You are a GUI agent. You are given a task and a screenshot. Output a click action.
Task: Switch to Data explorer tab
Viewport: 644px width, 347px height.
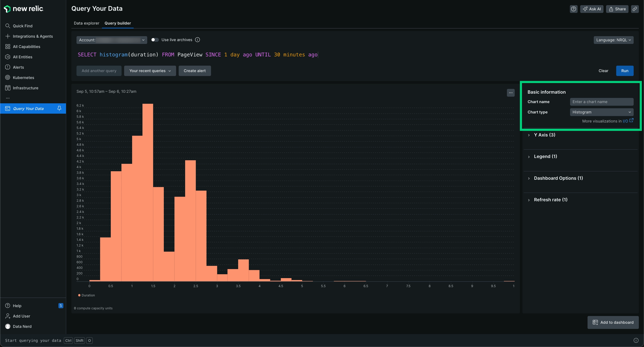[86, 23]
